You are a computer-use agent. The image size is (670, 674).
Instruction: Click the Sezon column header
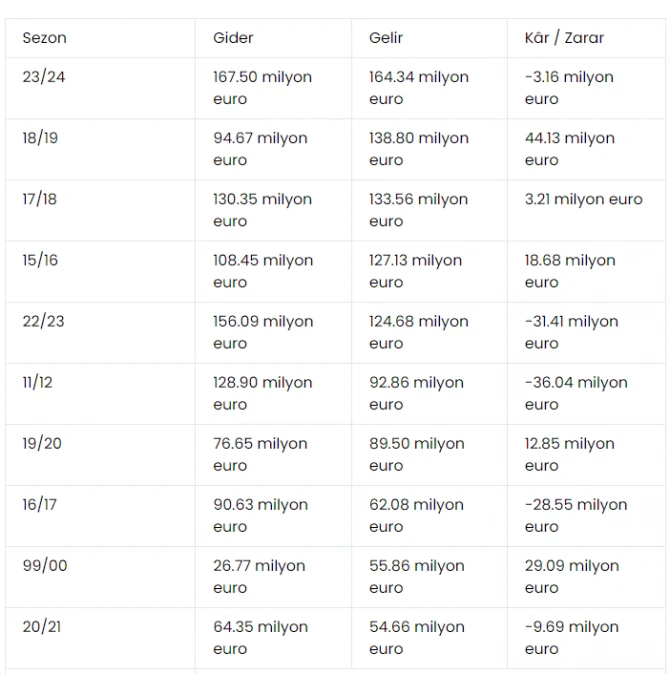(x=100, y=38)
